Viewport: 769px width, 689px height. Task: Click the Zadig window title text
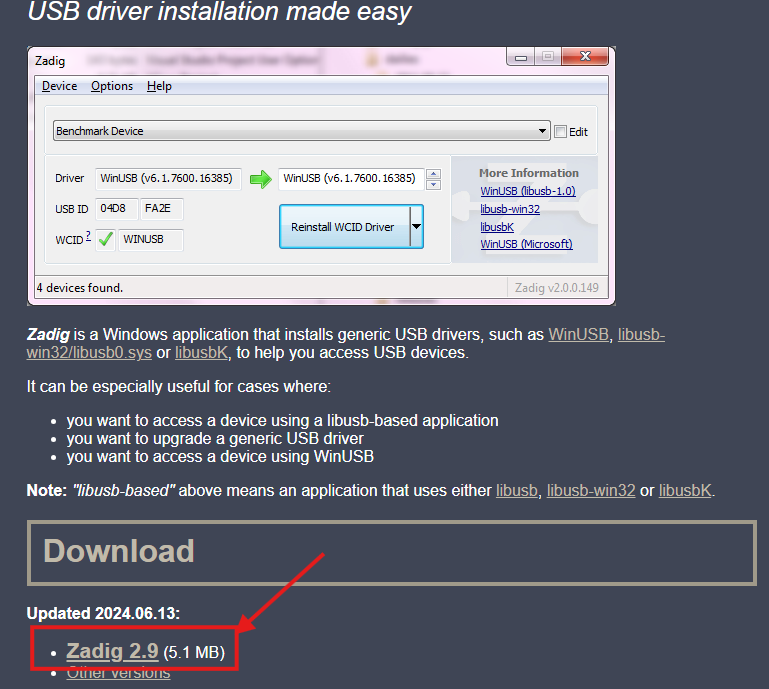[50, 61]
